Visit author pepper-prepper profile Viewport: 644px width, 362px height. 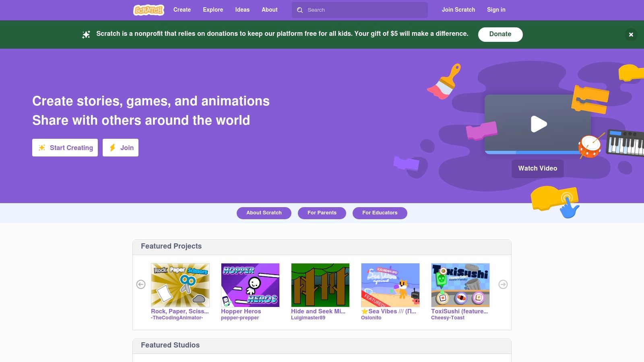point(240,318)
